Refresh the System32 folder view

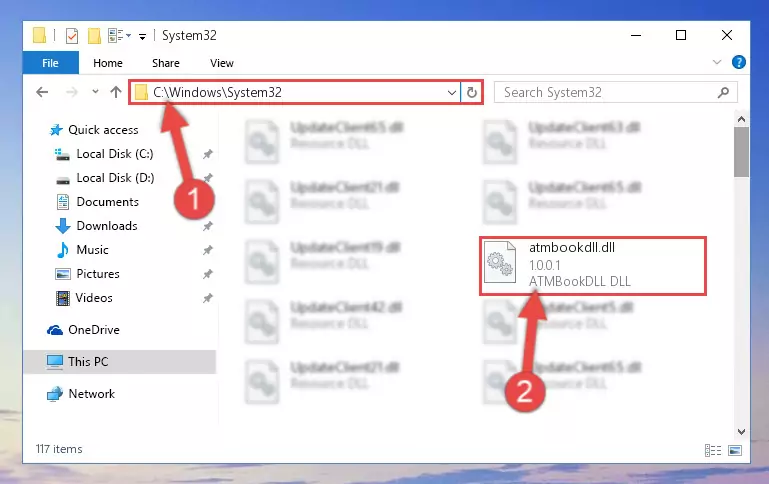pyautogui.click(x=471, y=92)
